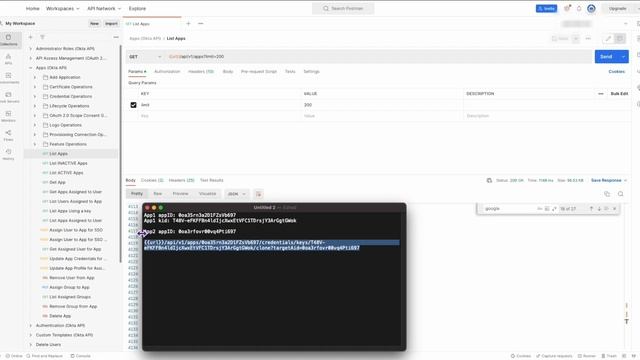640x360 pixels.
Task: Click the search response magnifier icon
Action: 620,194
